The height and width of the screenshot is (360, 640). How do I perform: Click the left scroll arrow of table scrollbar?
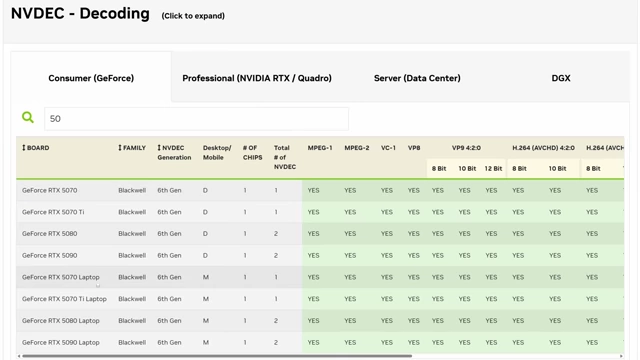click(19, 356)
